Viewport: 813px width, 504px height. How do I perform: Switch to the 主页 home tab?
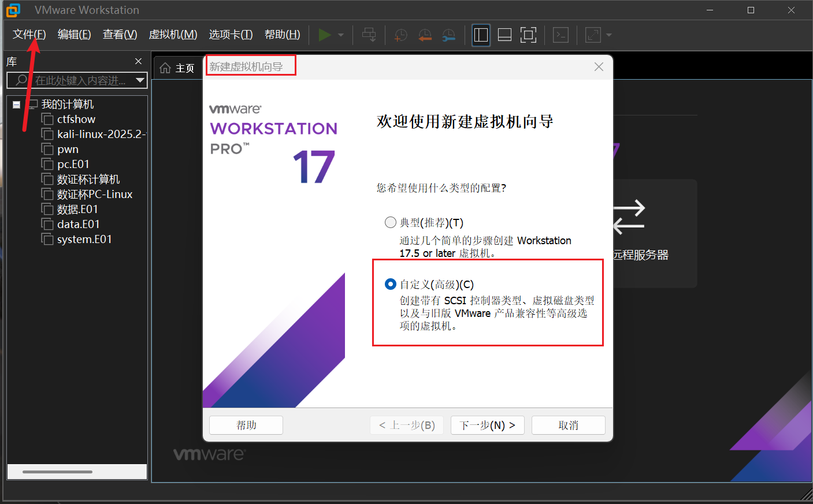point(178,68)
